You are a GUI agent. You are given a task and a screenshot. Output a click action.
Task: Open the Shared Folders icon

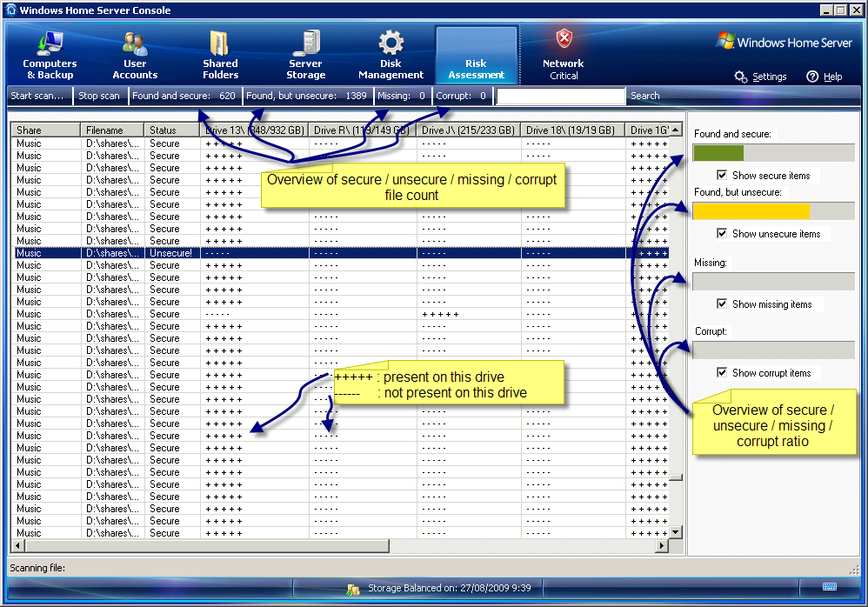pyautogui.click(x=220, y=43)
